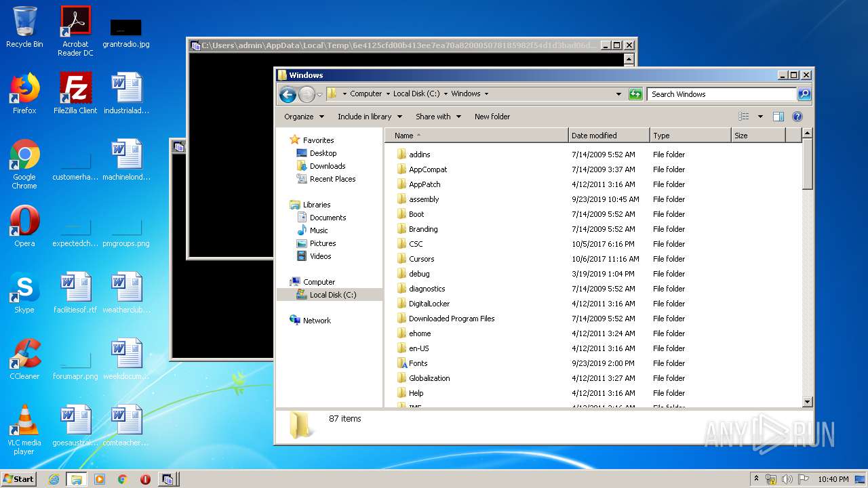Click the Chrome icon in taskbar

pyautogui.click(x=122, y=479)
